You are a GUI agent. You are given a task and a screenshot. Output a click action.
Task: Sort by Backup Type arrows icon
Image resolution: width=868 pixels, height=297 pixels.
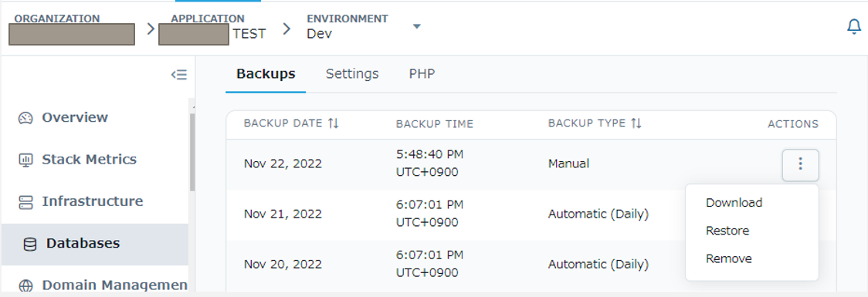click(636, 123)
